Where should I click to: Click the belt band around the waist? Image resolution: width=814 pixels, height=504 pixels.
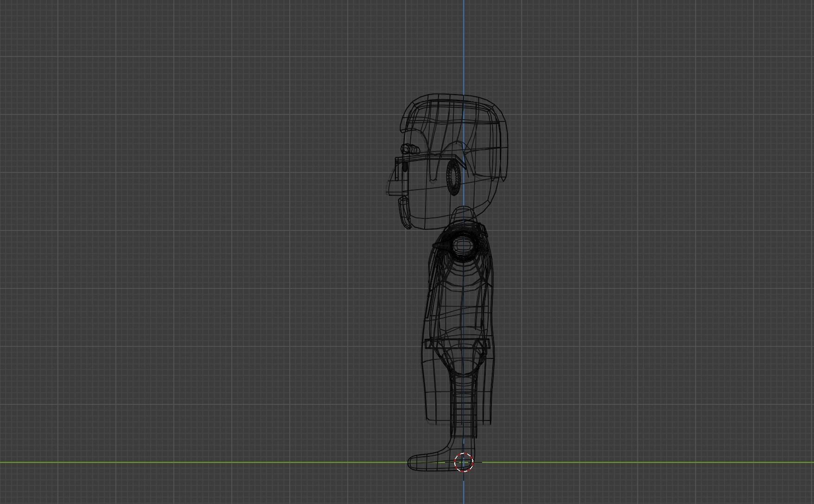458,344
